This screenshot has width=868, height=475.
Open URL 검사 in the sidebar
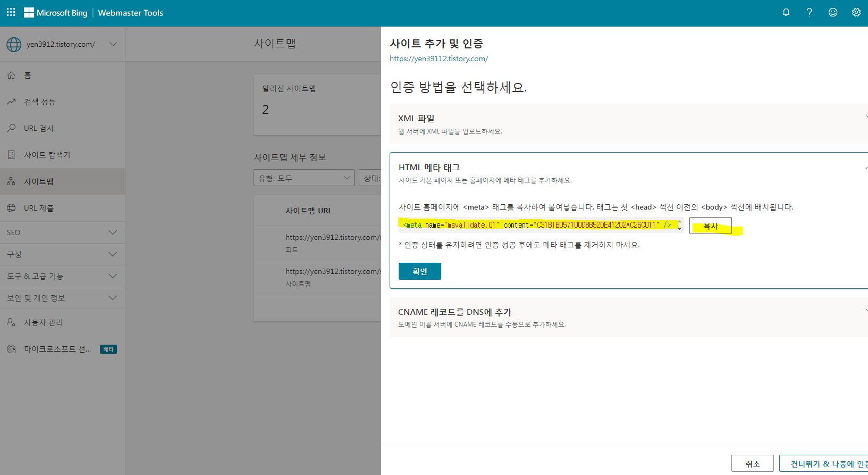(63, 128)
